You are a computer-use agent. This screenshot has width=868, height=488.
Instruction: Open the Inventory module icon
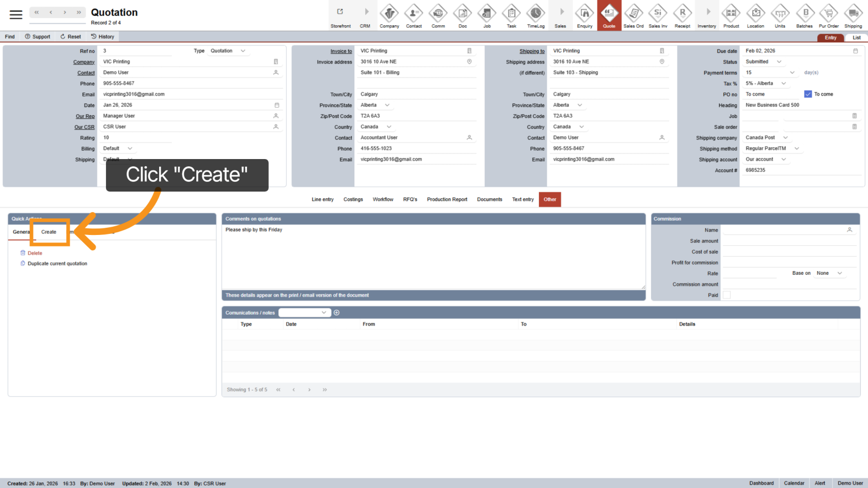pyautogui.click(x=707, y=15)
